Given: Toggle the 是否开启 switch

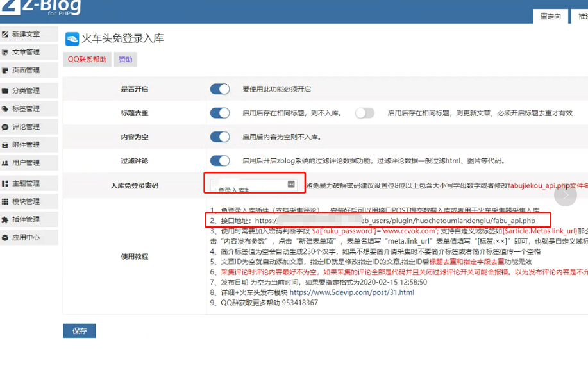Looking at the screenshot, I should tap(220, 89).
